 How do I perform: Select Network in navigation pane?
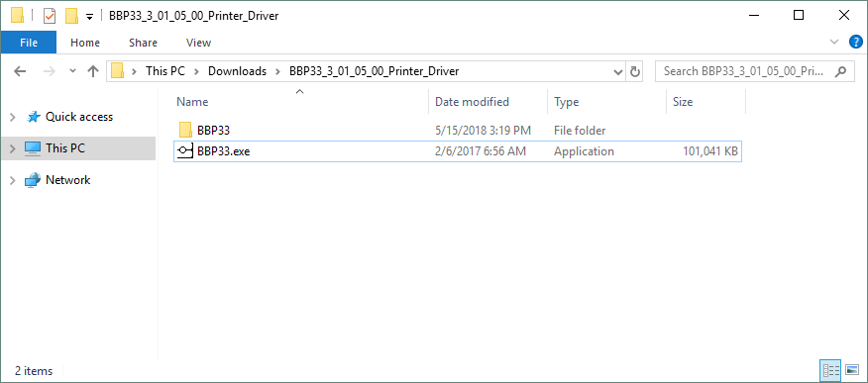67,179
